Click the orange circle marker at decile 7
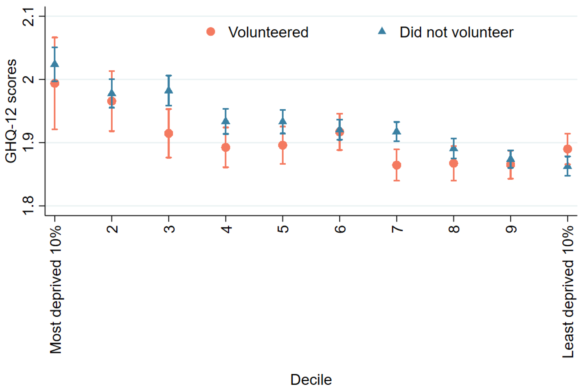 (x=397, y=165)
